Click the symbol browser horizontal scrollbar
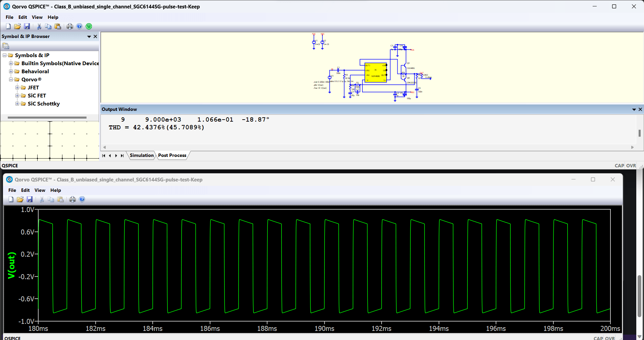 (47, 118)
